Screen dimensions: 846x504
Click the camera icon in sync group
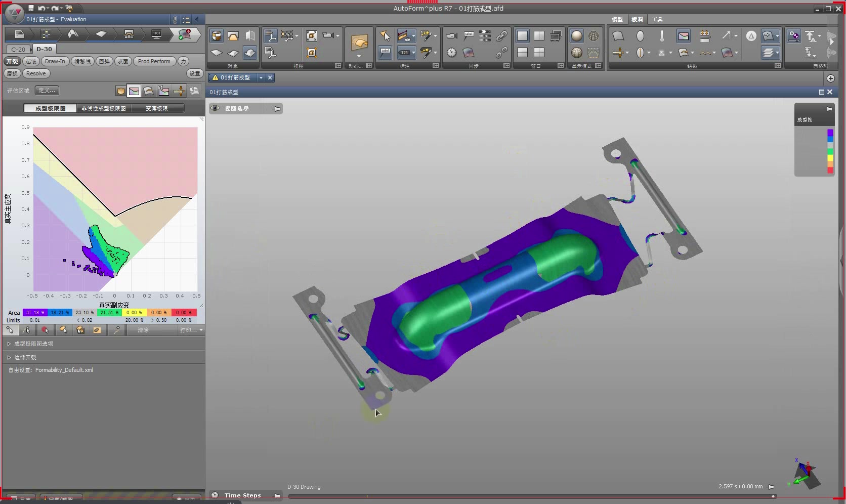tap(451, 36)
